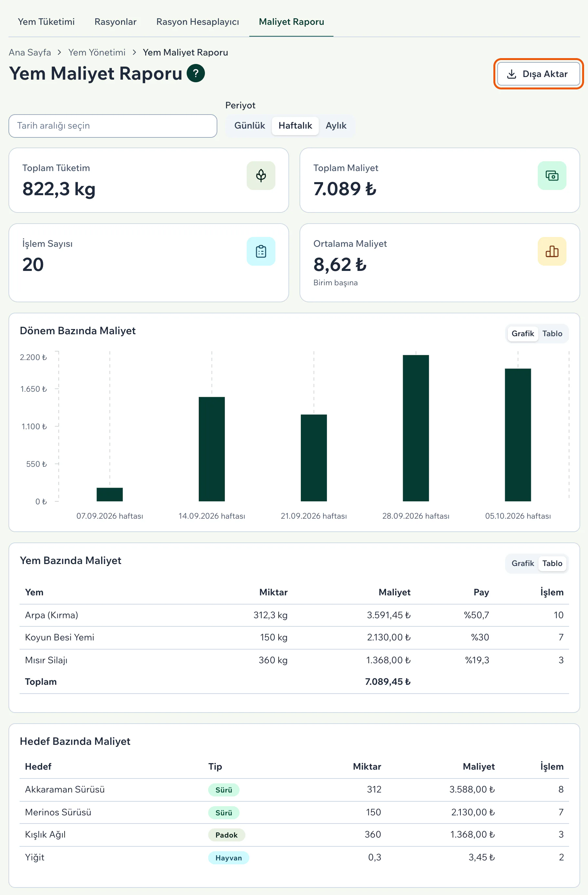Click the Padok badge for Kışlık Ağıl
The width and height of the screenshot is (588, 895).
(x=226, y=835)
